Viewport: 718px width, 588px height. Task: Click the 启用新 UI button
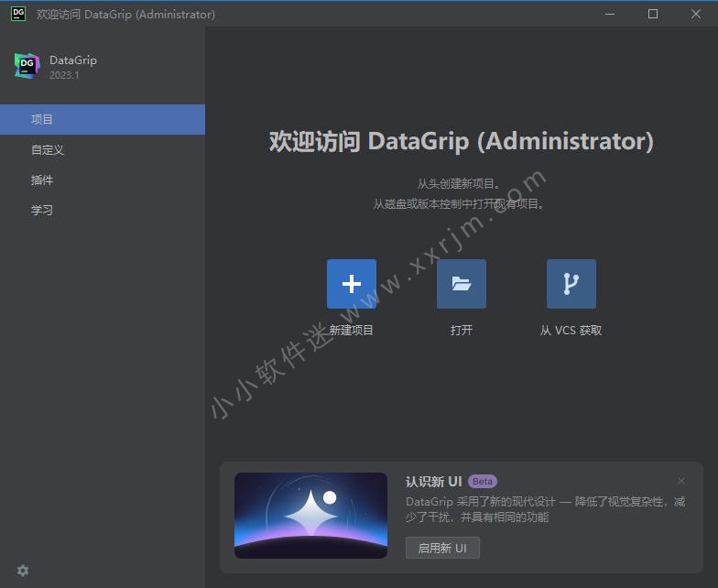tap(442, 548)
